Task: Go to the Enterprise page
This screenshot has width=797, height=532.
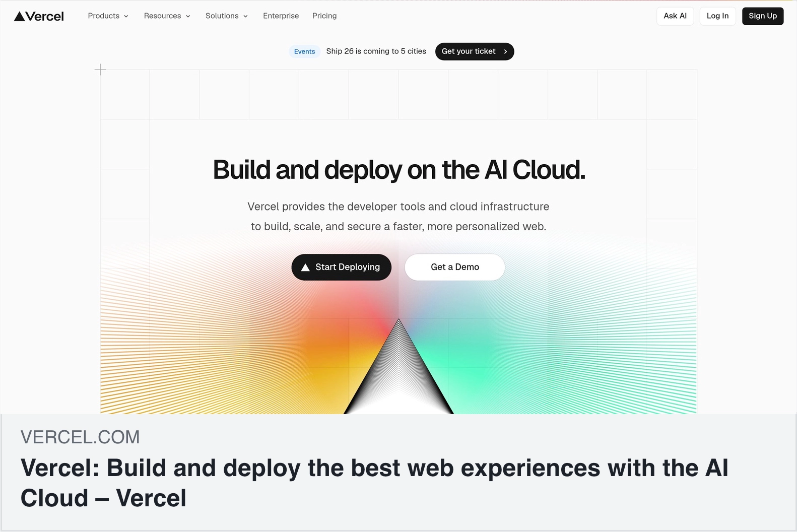Action: [x=281, y=16]
